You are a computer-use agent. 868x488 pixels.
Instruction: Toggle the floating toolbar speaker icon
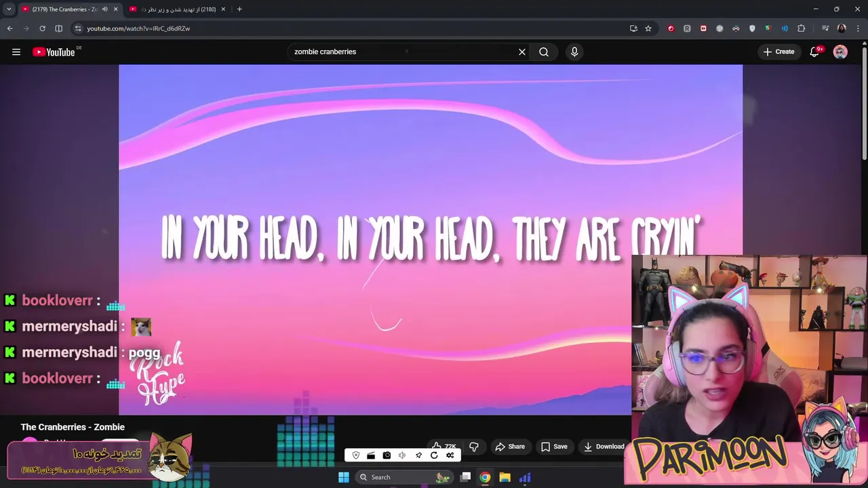click(402, 455)
